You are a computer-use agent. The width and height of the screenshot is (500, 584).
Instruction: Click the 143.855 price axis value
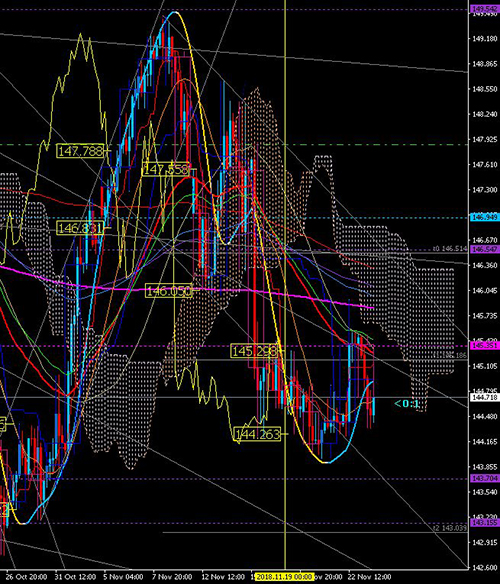(485, 467)
